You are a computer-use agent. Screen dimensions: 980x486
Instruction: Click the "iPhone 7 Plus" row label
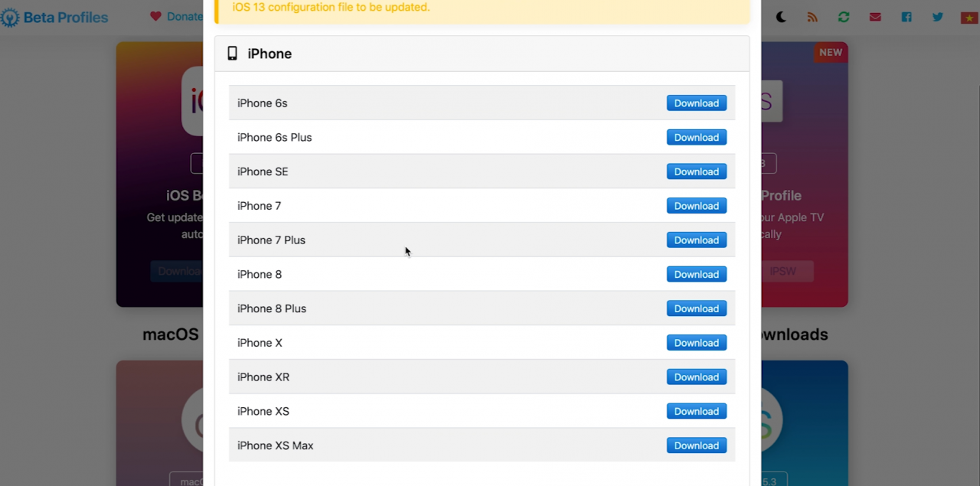point(271,240)
